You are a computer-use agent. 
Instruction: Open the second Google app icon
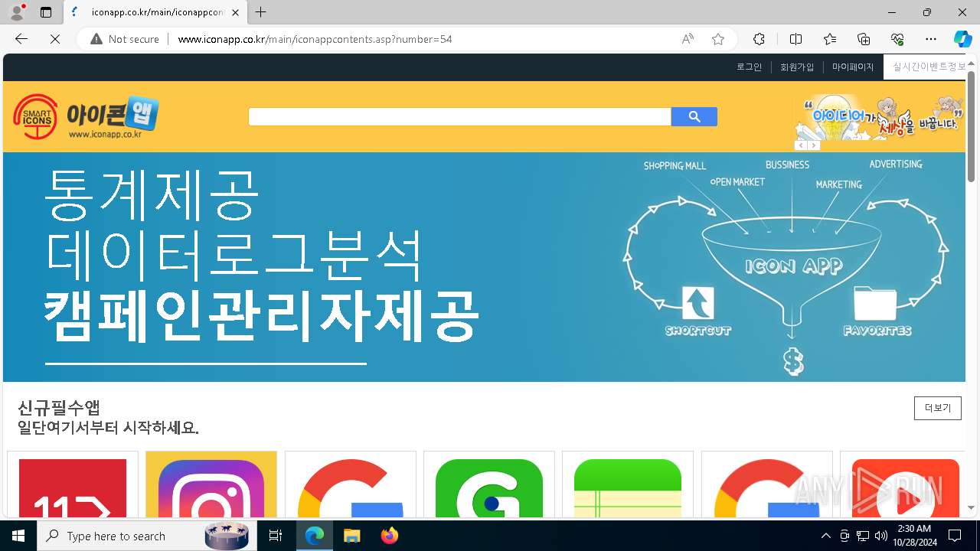[767, 488]
